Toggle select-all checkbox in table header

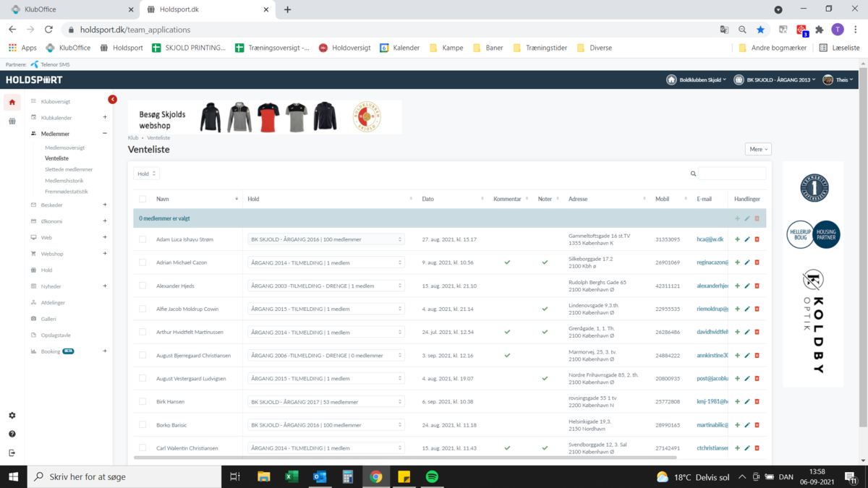(x=142, y=199)
